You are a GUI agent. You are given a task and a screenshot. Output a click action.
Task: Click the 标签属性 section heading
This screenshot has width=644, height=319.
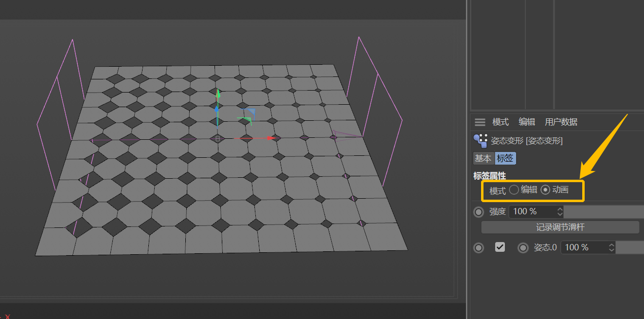point(489,176)
